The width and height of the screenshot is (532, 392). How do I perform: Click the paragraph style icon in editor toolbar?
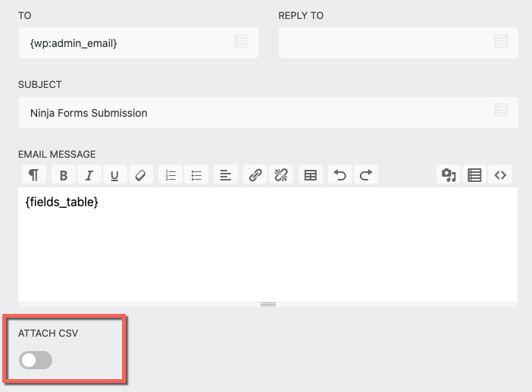click(33, 175)
